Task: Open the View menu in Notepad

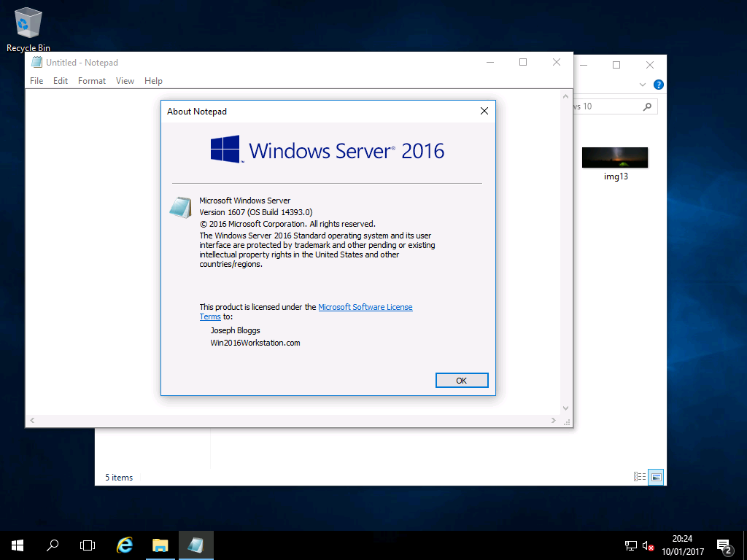Action: tap(125, 81)
